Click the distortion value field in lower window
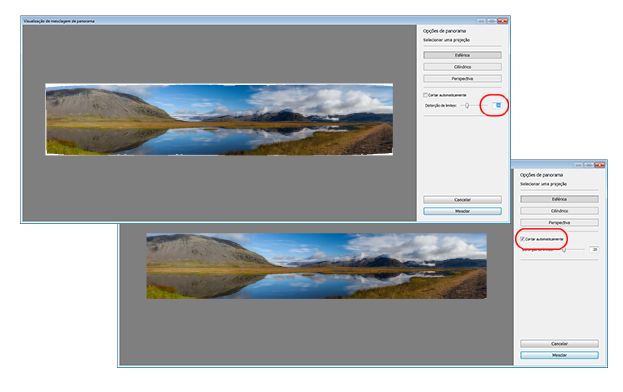This screenshot has width=623, height=392. pyautogui.click(x=594, y=249)
